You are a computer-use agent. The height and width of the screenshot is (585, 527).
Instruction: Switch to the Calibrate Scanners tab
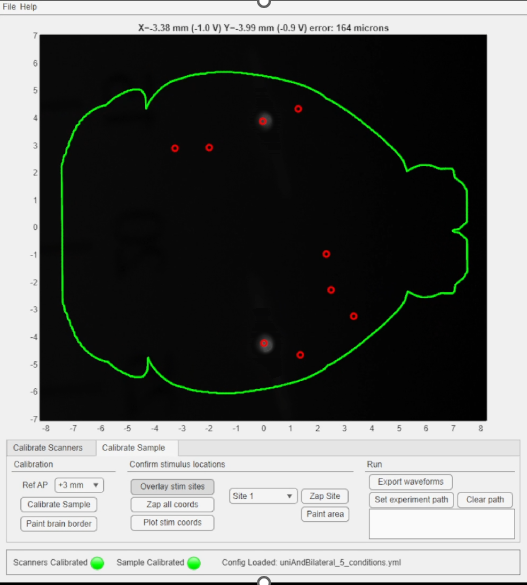(48, 448)
